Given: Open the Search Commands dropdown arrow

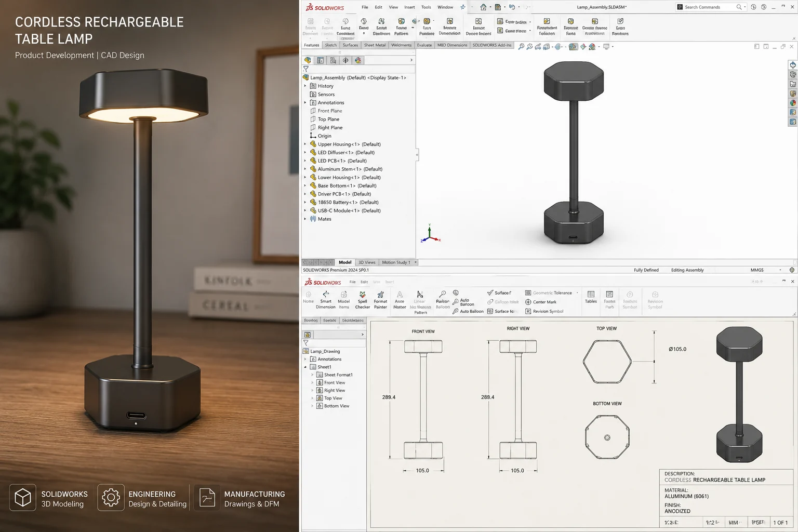Looking at the screenshot, I should coord(745,7).
